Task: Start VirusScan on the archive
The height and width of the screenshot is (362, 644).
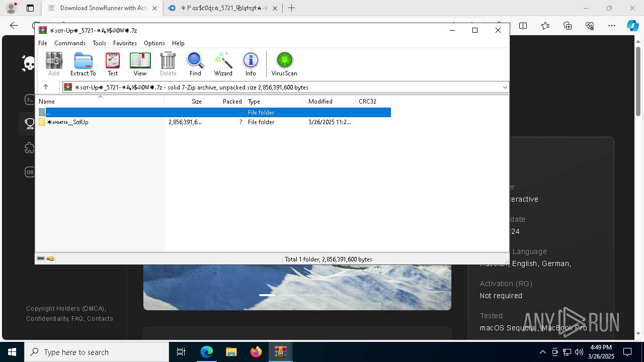Action: point(284,64)
